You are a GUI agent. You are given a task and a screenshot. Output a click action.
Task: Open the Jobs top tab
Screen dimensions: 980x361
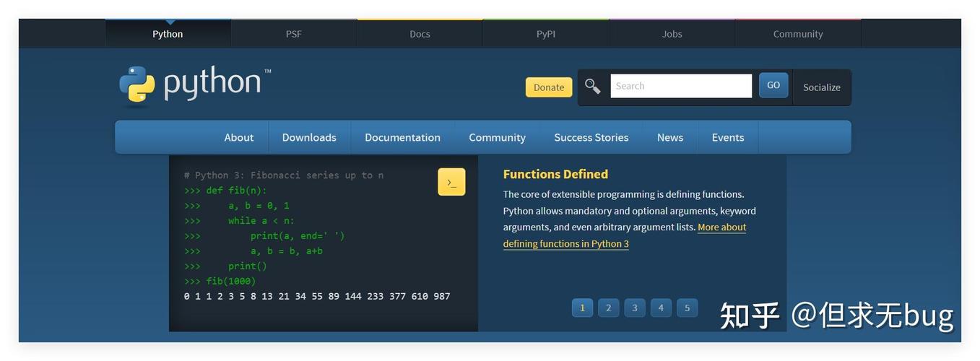click(672, 34)
